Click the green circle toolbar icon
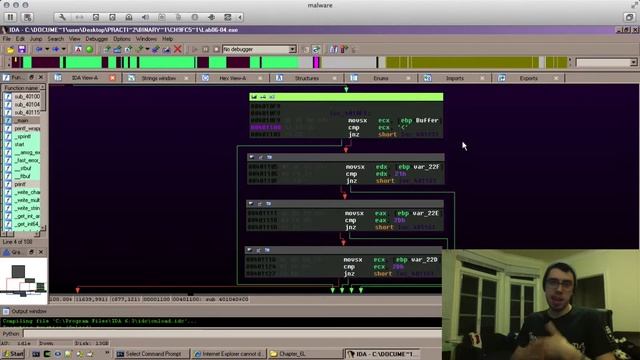This screenshot has width=640, height=360. (89, 49)
